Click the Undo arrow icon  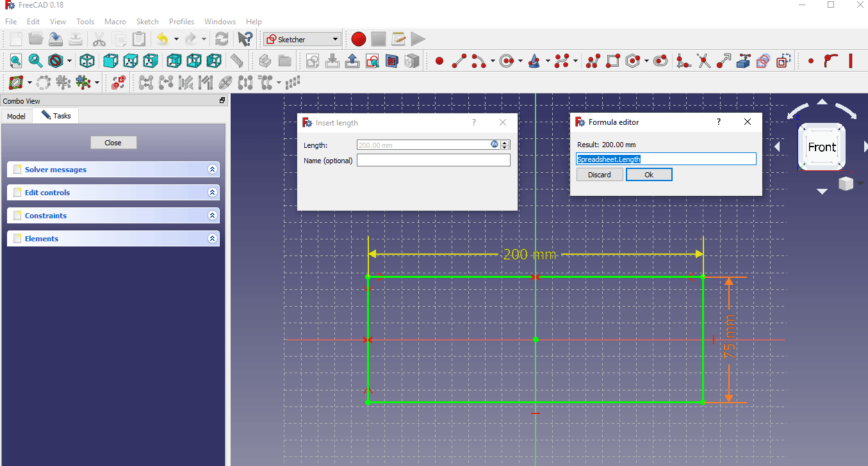163,39
